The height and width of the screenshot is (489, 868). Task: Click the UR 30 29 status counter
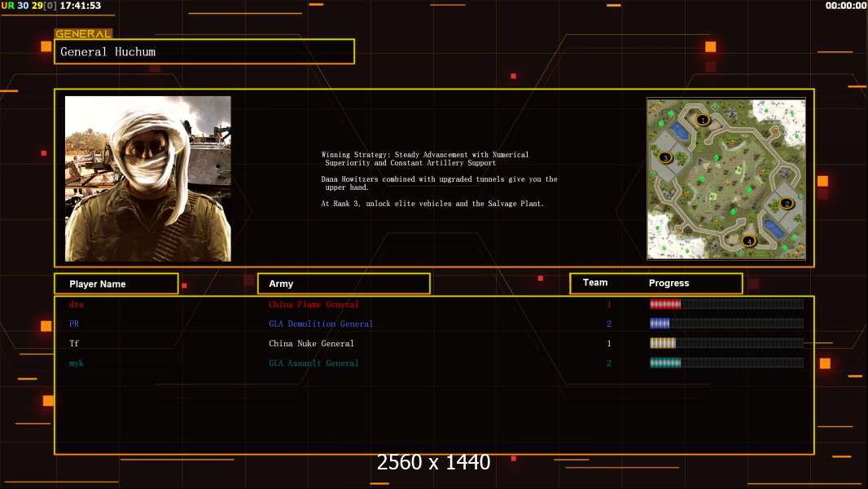coord(28,6)
